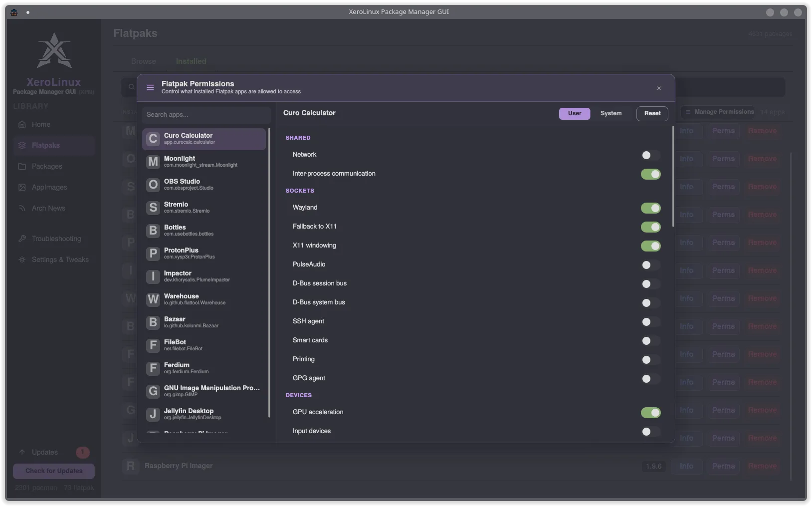812x506 pixels.
Task: Enable the Network permission toggle
Action: [x=650, y=155]
